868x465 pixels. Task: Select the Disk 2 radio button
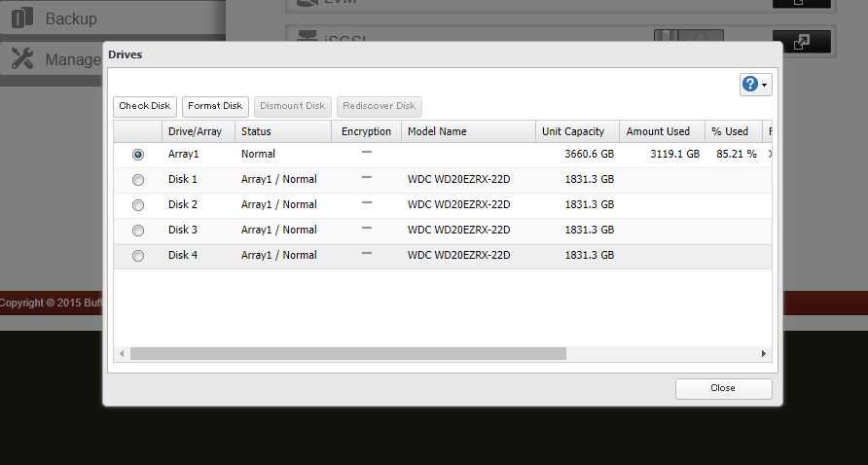(138, 205)
